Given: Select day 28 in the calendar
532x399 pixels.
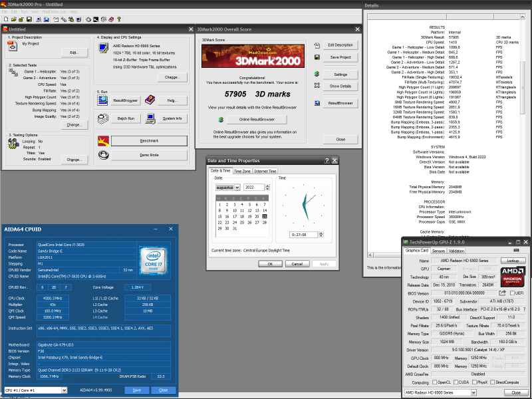Looking at the screenshot, I should [x=265, y=223].
